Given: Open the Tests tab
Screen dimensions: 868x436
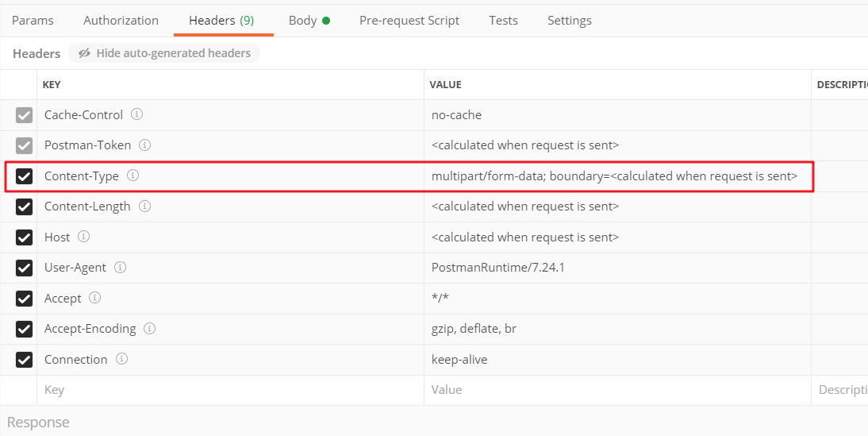Looking at the screenshot, I should (x=503, y=21).
